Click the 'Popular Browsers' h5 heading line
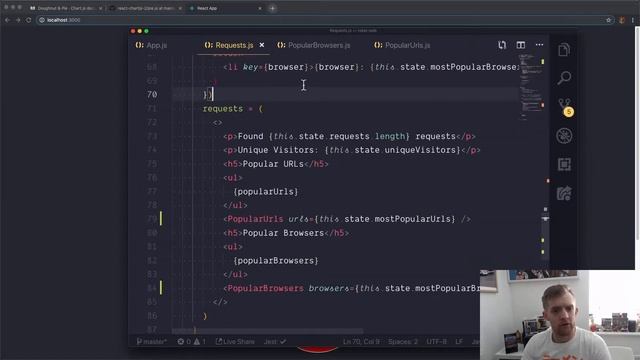 coord(286,233)
